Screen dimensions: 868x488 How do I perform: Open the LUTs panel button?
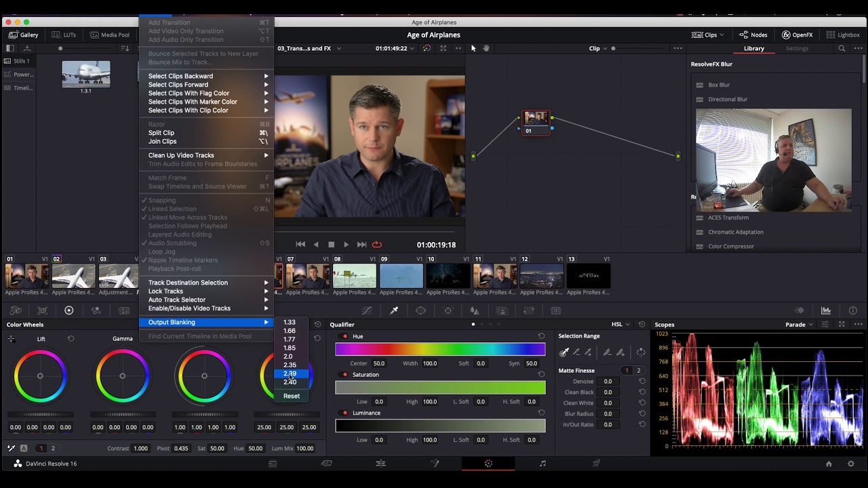64,35
